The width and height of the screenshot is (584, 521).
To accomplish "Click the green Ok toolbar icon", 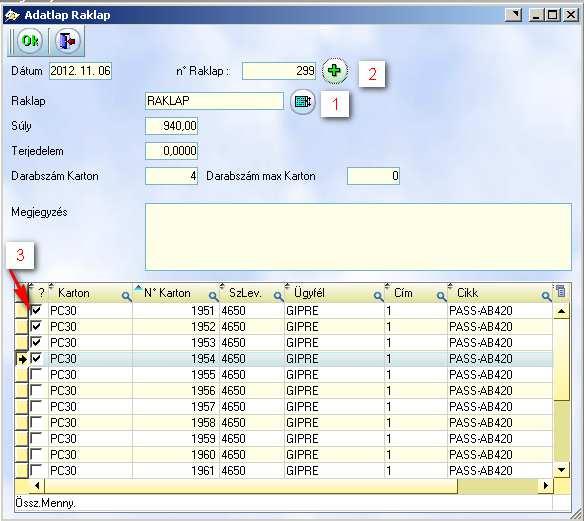I will click(x=29, y=40).
